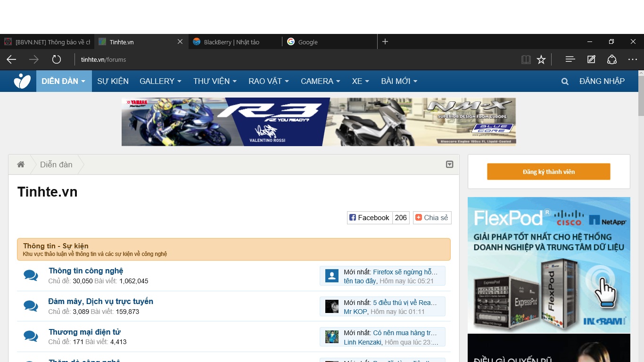Click the page vertical scrollbar thumb

pyautogui.click(x=641, y=96)
